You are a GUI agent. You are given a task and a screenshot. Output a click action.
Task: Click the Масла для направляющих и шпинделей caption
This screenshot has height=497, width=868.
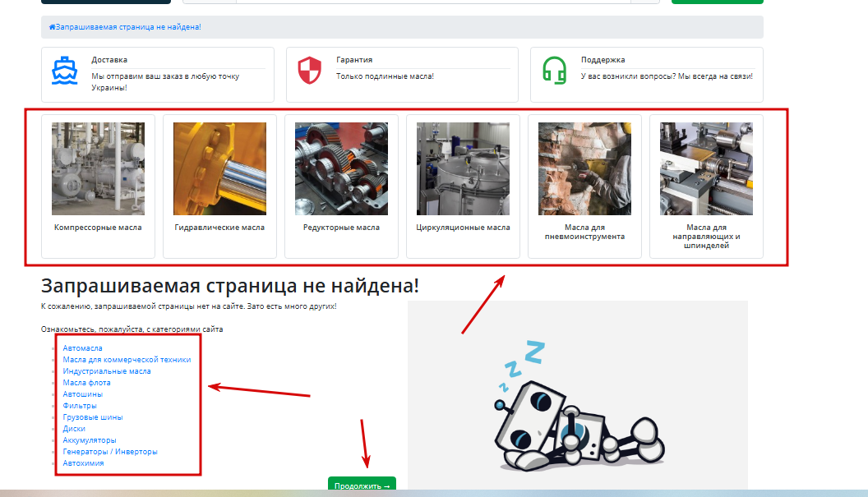click(706, 237)
